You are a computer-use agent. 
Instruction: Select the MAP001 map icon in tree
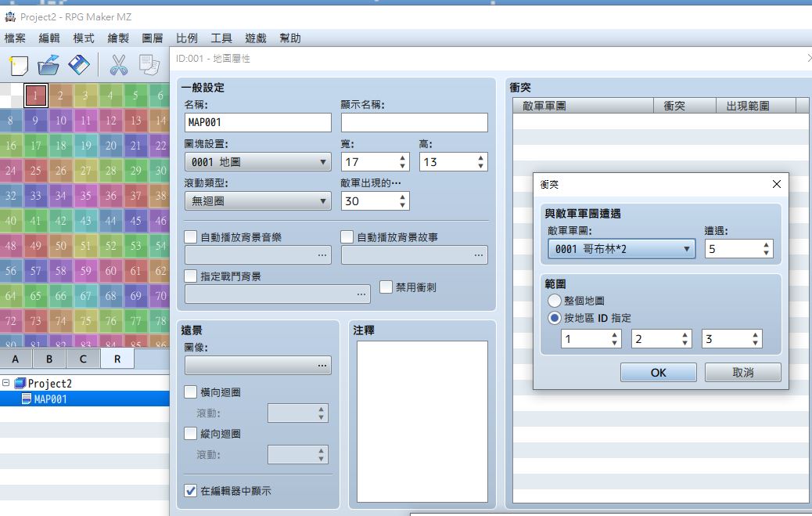pyautogui.click(x=27, y=399)
